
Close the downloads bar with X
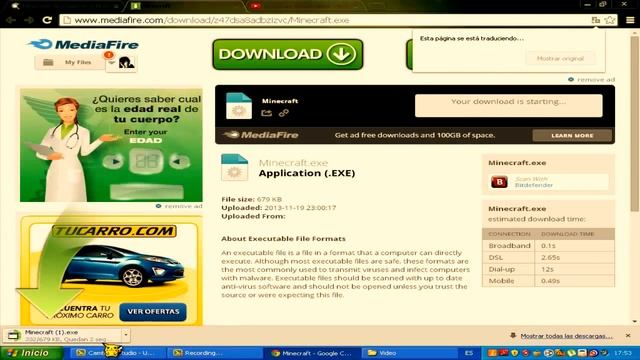click(628, 336)
